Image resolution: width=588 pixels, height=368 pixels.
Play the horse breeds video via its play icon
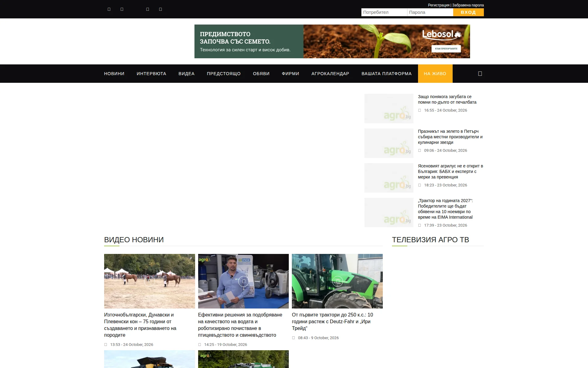[x=149, y=281]
